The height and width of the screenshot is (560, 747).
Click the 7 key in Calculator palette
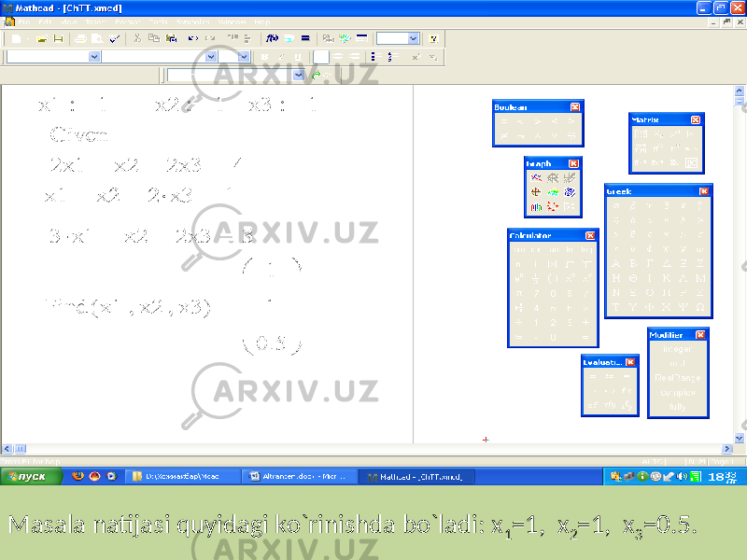[536, 293]
